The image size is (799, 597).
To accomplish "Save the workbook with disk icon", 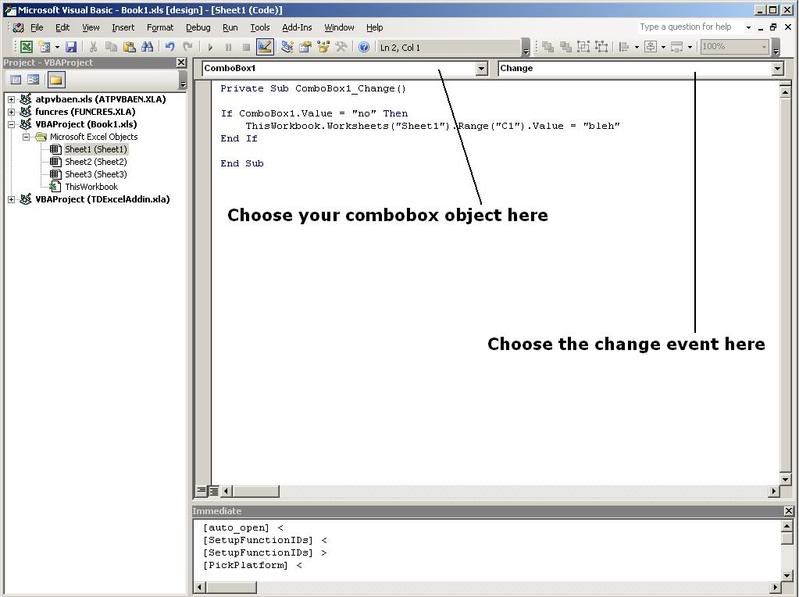I will point(71,47).
